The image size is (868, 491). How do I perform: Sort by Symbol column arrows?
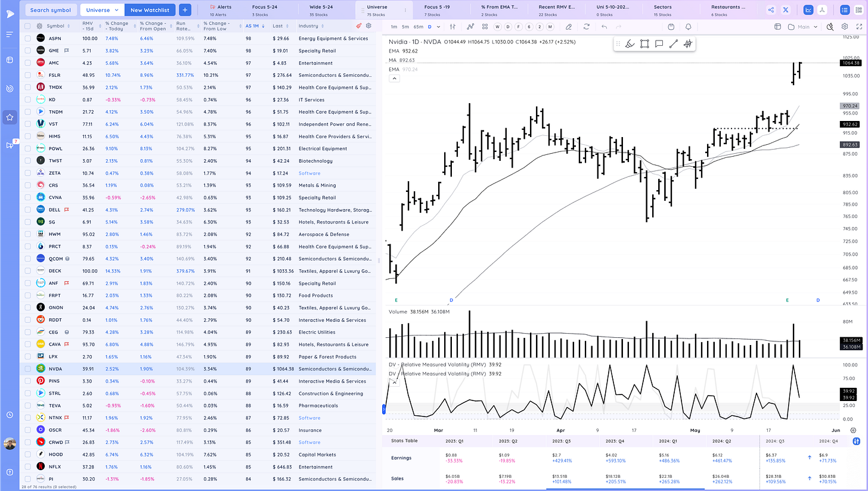69,26
